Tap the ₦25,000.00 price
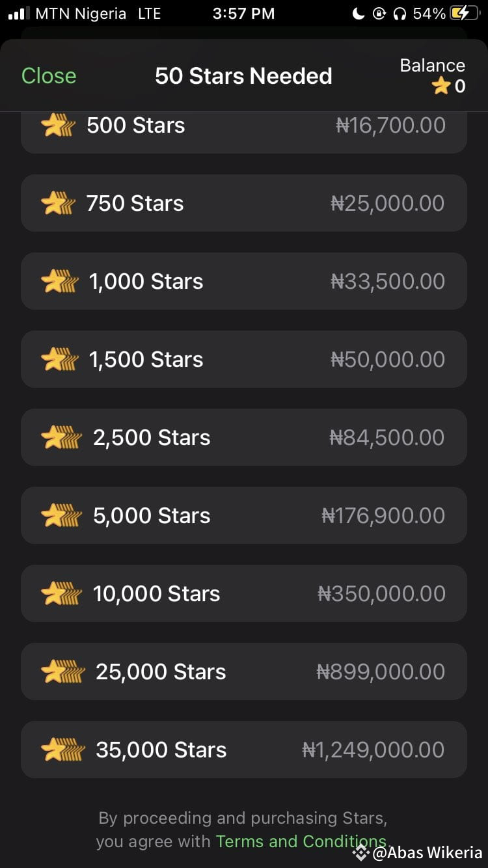Viewport: 488px width, 868px height. tap(388, 204)
